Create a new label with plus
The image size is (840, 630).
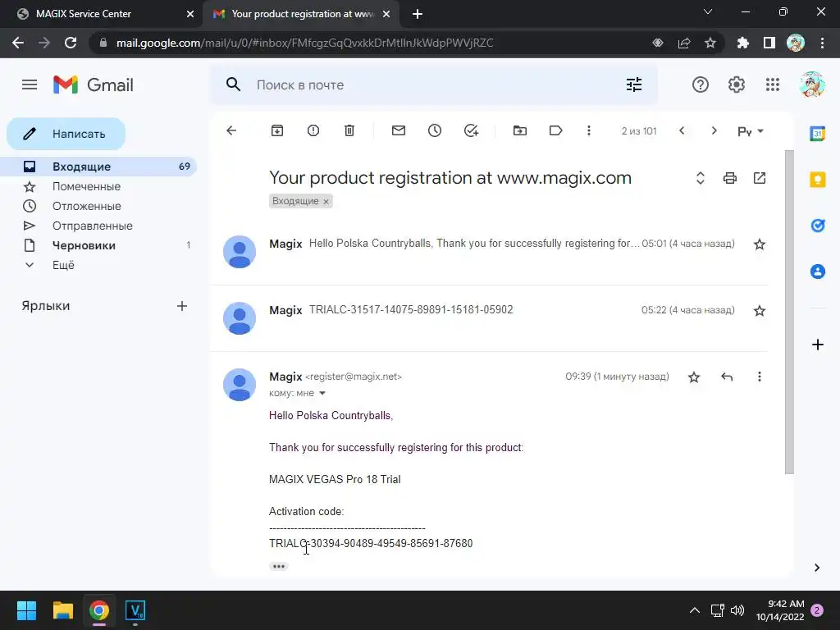point(182,306)
